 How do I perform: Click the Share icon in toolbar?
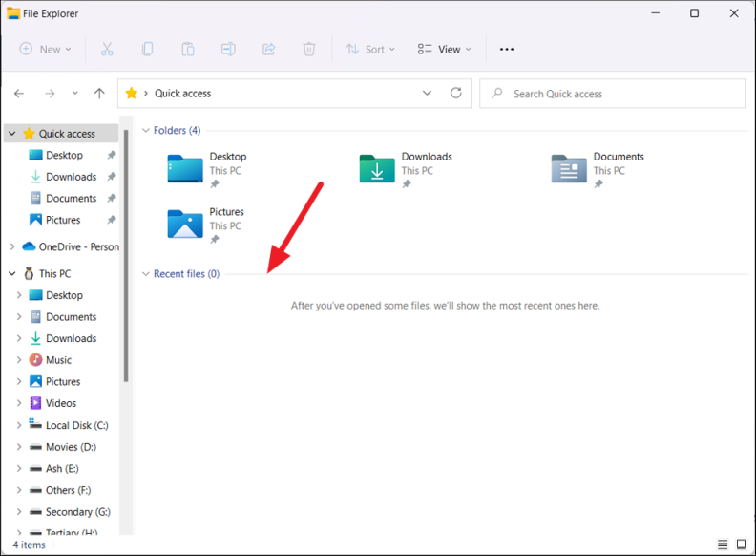tap(268, 49)
